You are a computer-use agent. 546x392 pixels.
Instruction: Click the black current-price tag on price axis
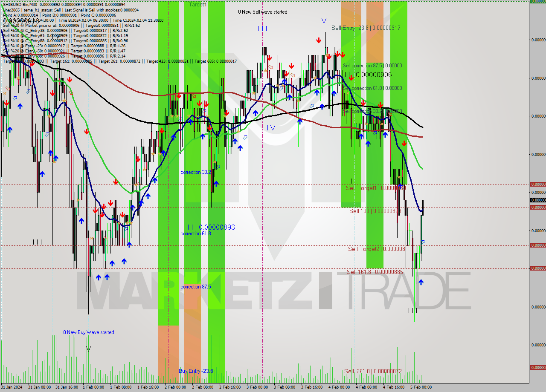[x=537, y=200]
